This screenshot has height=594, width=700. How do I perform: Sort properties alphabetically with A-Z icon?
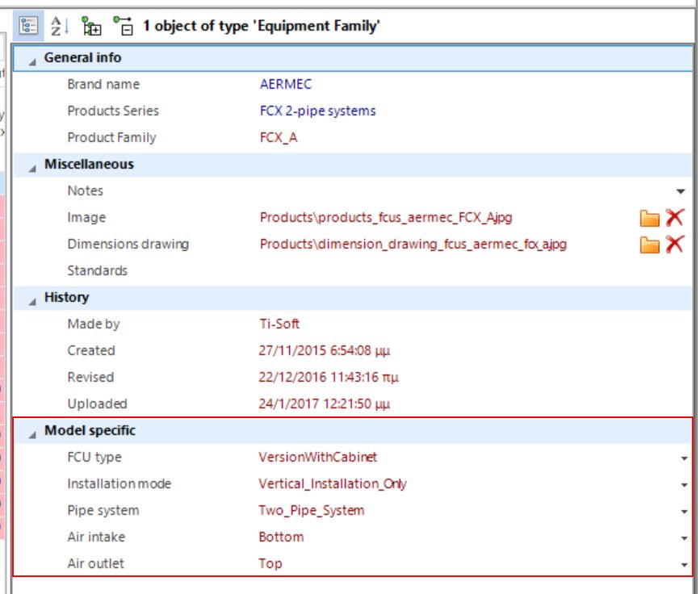coord(58,25)
